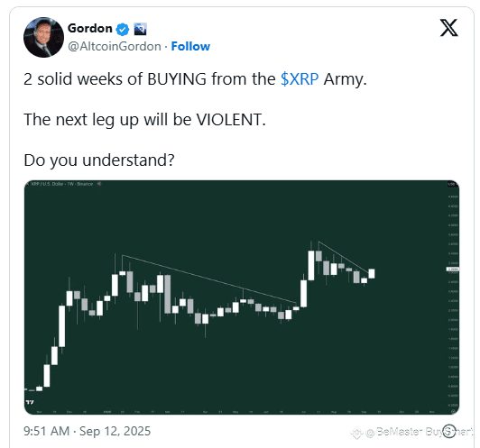Screen dimensions: 480x448
Task: Open the XRP weekly chart image
Action: [242, 297]
